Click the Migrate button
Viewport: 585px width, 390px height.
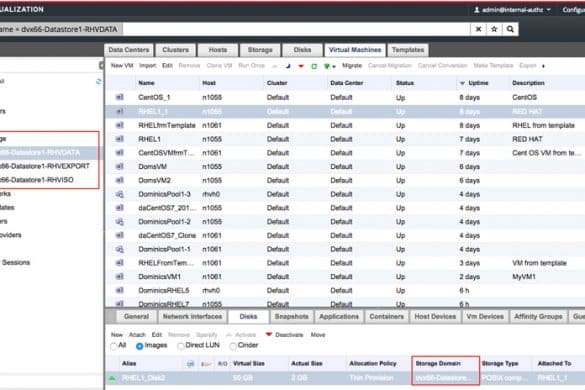[352, 66]
